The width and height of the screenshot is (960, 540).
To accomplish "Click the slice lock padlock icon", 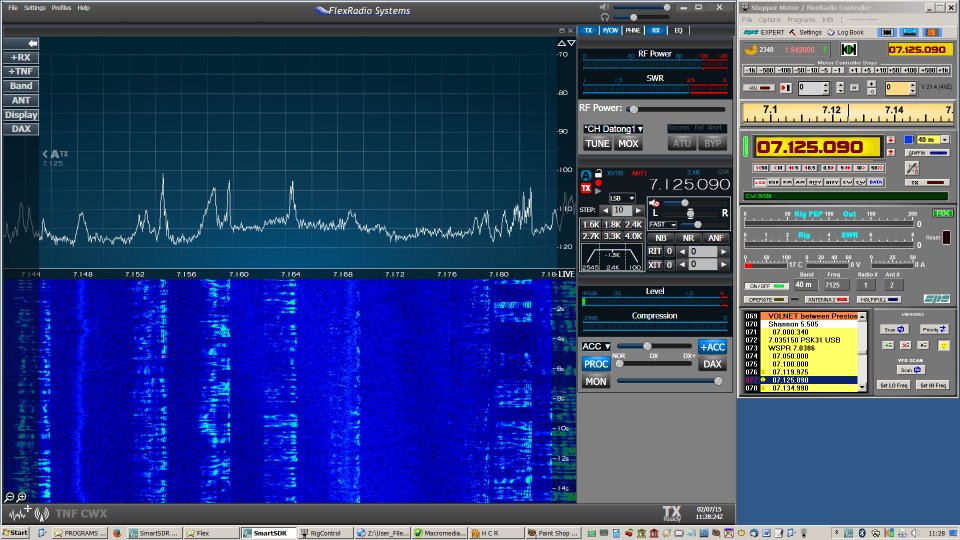I will 598,174.
